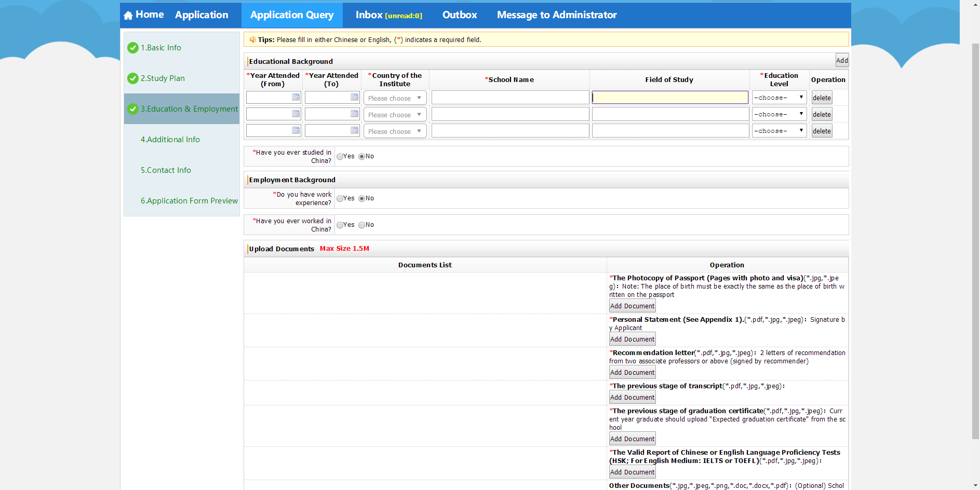Open second row Country of the Institute dropdown
The width and height of the screenshot is (980, 490).
(395, 114)
